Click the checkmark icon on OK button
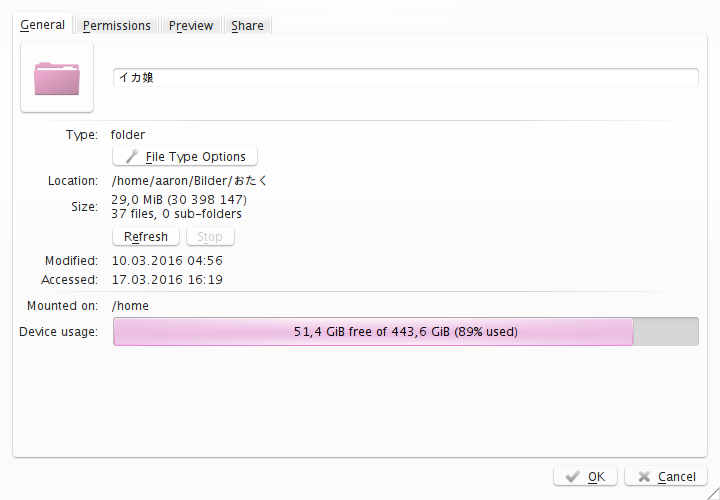 click(x=572, y=477)
